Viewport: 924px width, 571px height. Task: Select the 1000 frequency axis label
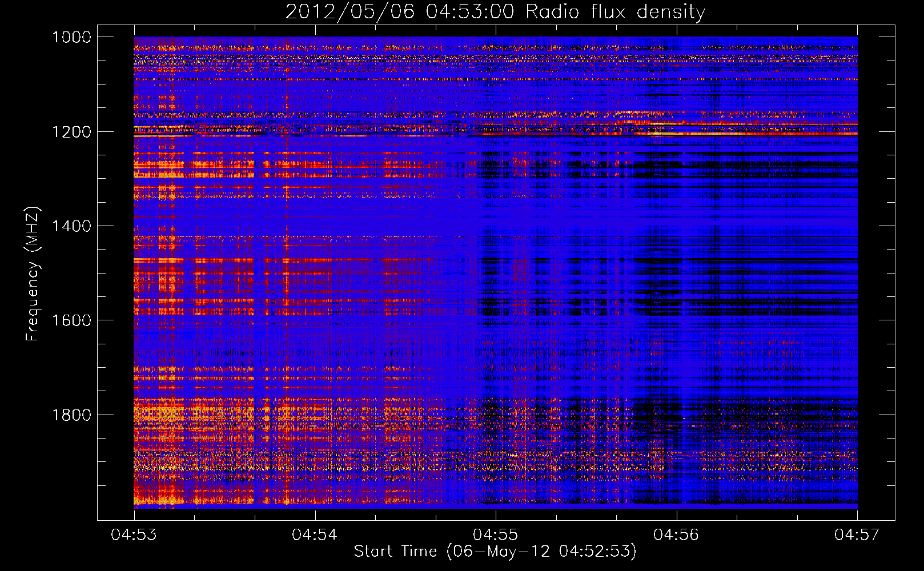[x=71, y=37]
